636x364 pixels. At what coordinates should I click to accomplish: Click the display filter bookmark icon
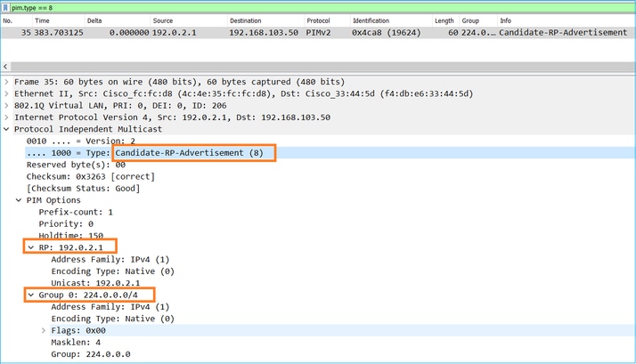click(5, 8)
